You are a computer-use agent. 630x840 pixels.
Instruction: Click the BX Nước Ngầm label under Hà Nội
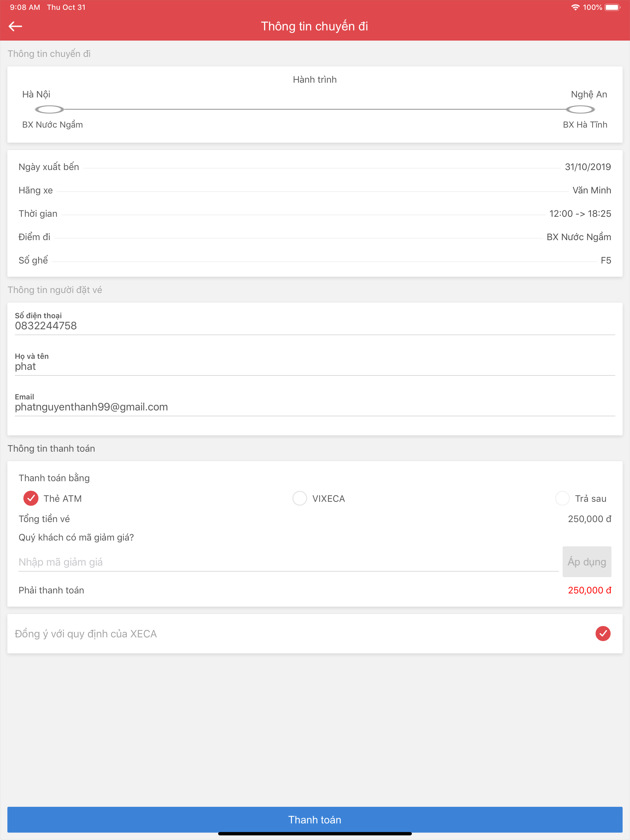[52, 125]
